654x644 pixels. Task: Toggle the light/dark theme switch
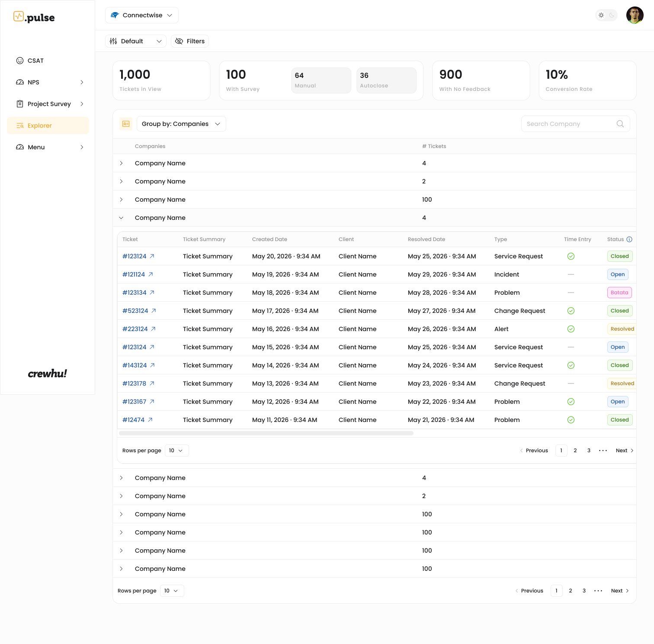click(x=606, y=15)
